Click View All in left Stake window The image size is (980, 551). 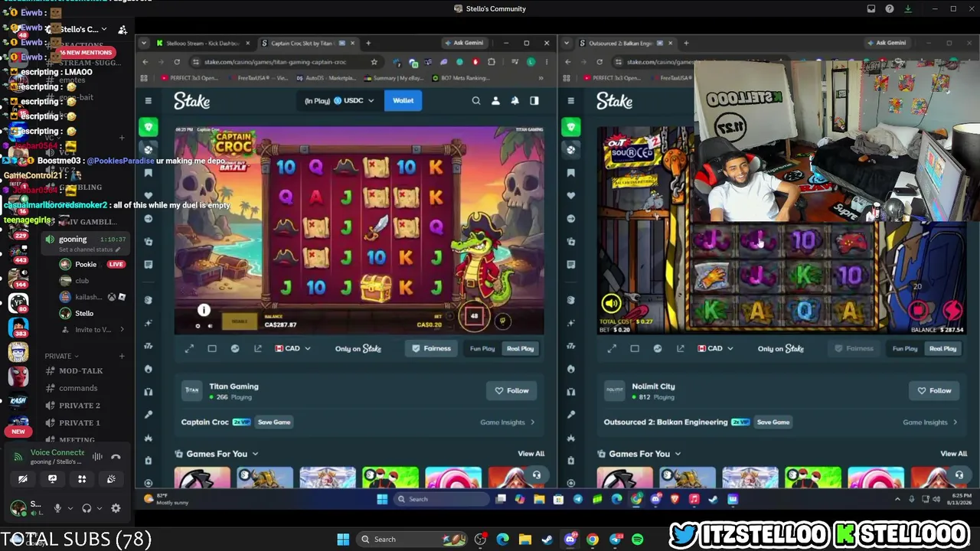(x=531, y=454)
